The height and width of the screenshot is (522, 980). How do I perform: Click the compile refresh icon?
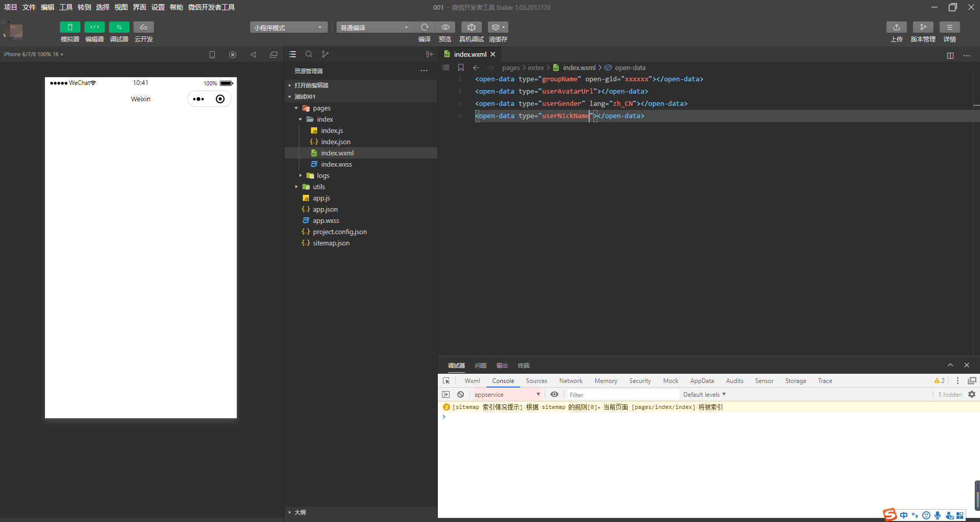coord(425,27)
